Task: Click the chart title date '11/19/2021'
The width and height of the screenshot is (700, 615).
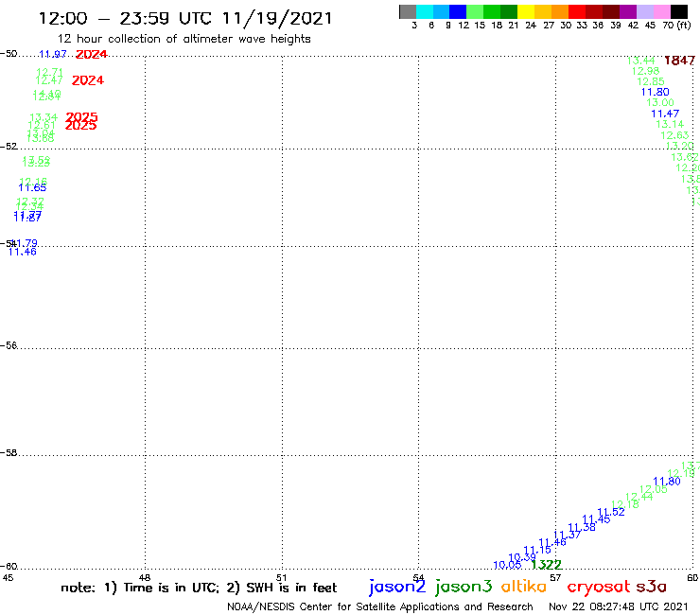Action: click(277, 18)
